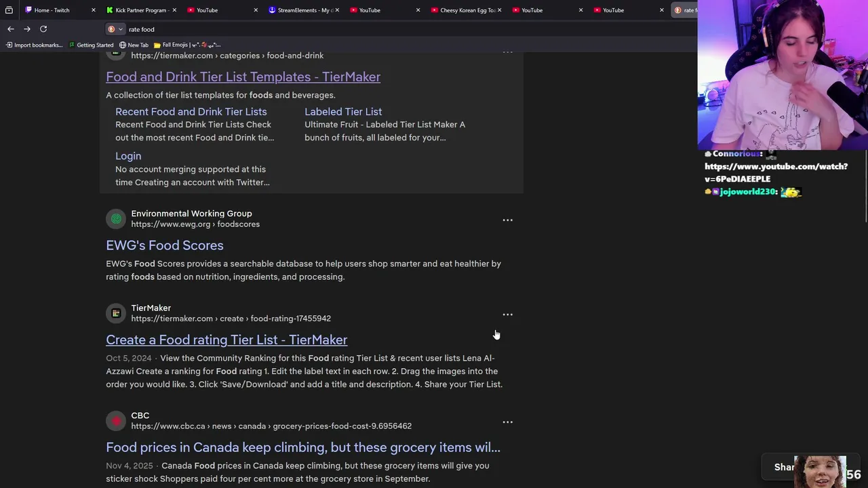
Task: Close the Cheesy Korean Egg Toast tab
Action: pos(500,10)
